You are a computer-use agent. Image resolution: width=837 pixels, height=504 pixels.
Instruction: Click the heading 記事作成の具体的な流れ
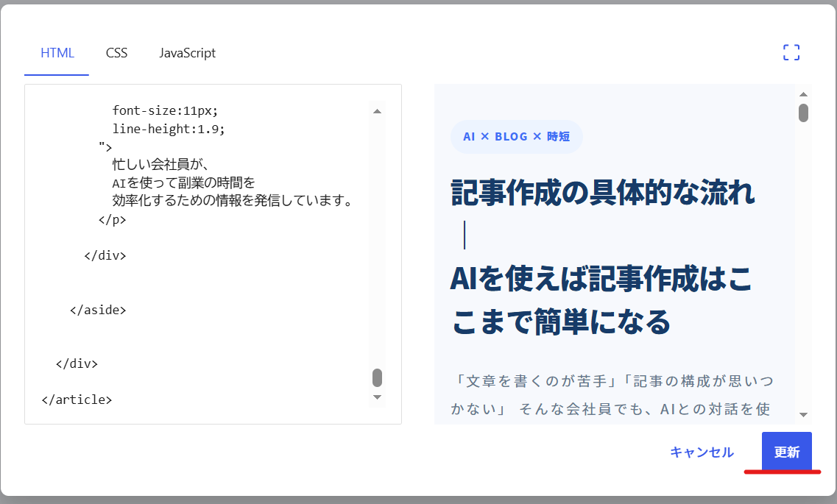[603, 192]
